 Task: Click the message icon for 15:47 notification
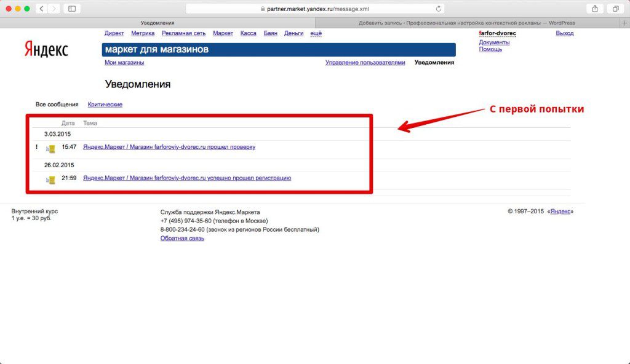point(50,149)
